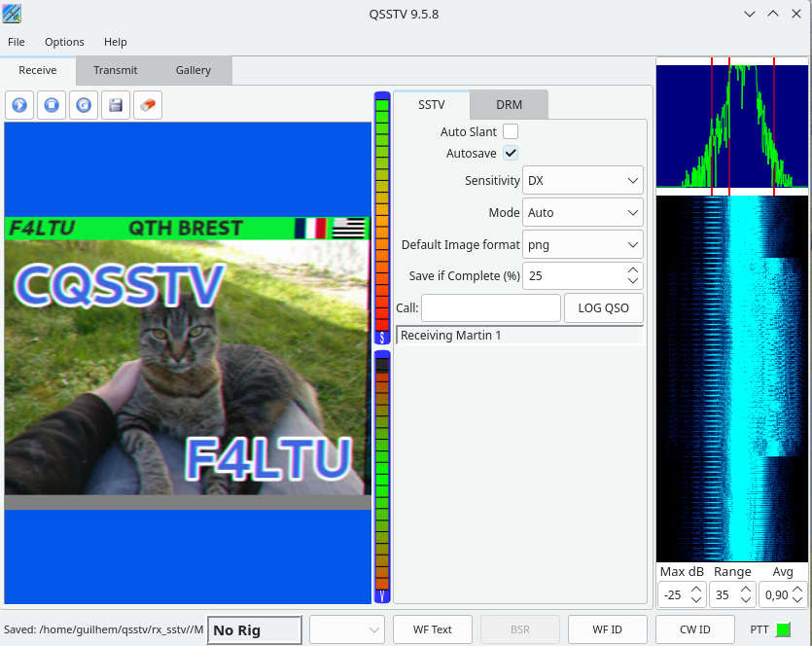Select the Receive tab
The image size is (812, 646).
point(38,70)
